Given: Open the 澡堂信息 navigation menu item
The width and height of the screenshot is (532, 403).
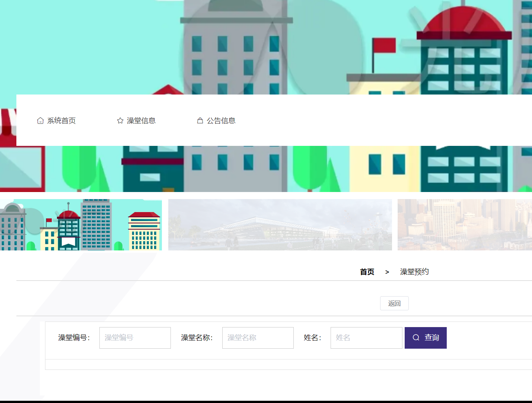Looking at the screenshot, I should pyautogui.click(x=142, y=121).
